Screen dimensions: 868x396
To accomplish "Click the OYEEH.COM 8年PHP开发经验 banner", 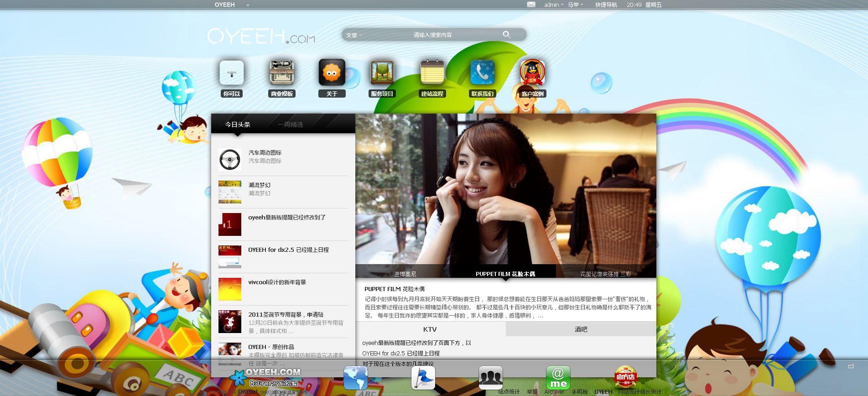I will [265, 377].
